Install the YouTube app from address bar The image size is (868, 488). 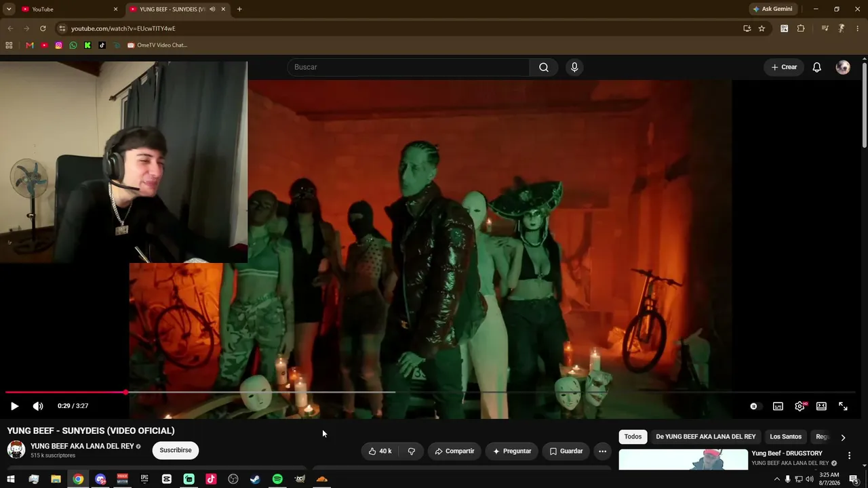747,28
